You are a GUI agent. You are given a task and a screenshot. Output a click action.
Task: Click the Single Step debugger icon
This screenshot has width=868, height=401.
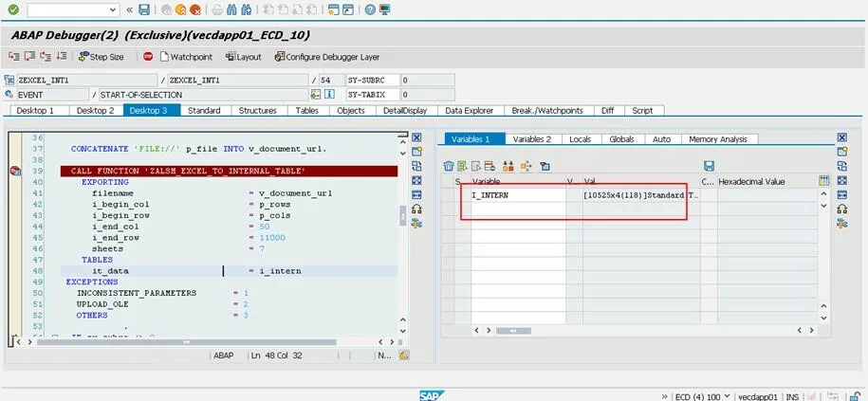click(14, 57)
